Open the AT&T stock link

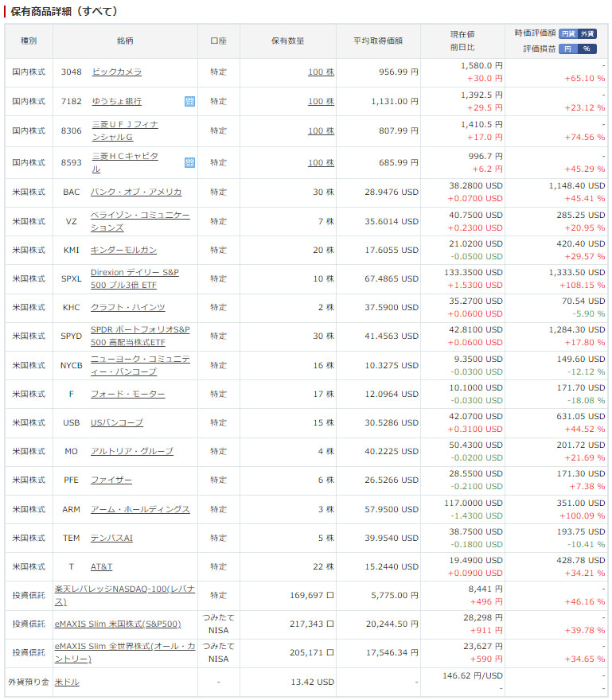pos(101,566)
